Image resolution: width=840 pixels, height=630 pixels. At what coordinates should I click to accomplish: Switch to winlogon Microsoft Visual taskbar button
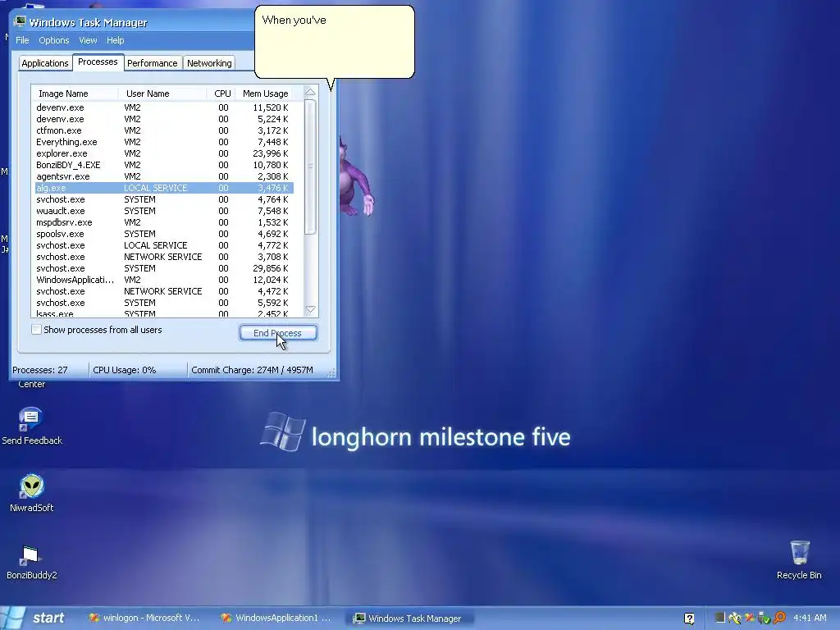[x=144, y=618]
